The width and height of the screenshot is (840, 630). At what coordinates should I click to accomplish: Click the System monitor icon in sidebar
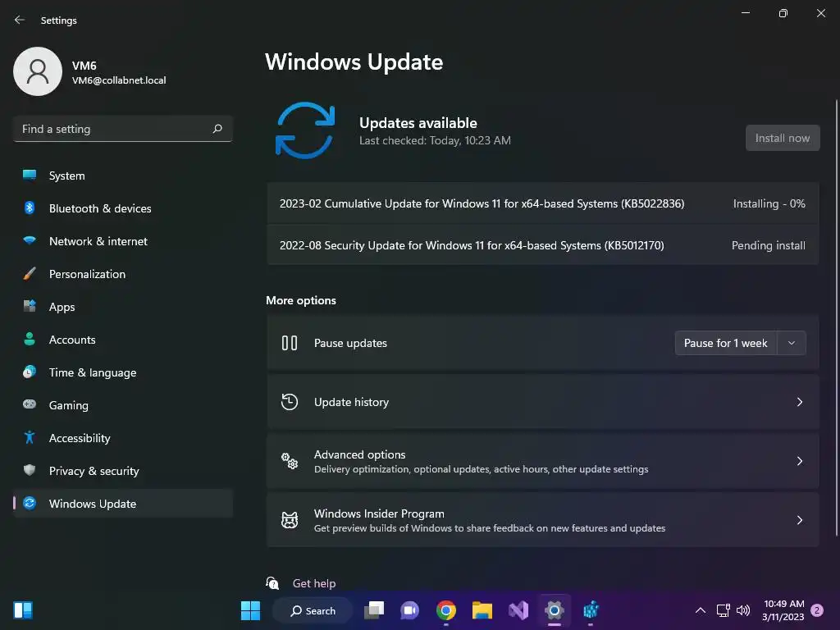point(30,176)
